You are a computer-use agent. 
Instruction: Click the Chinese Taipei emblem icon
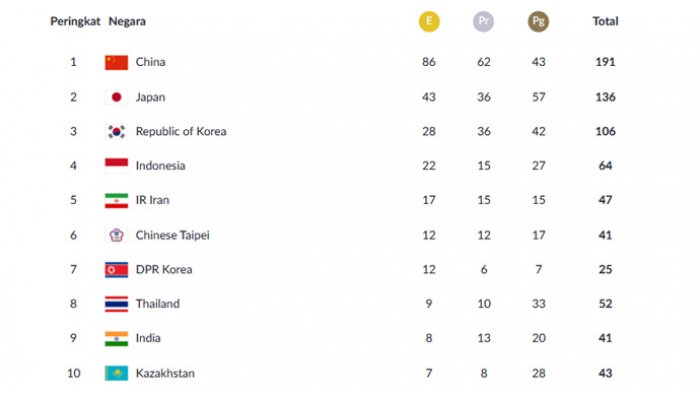(x=117, y=235)
